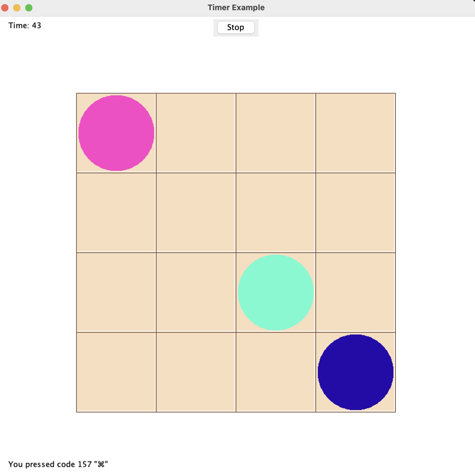This screenshot has width=475, height=476.
Task: Click the grid's empty bottom-left corner cell
Action: pyautogui.click(x=116, y=372)
